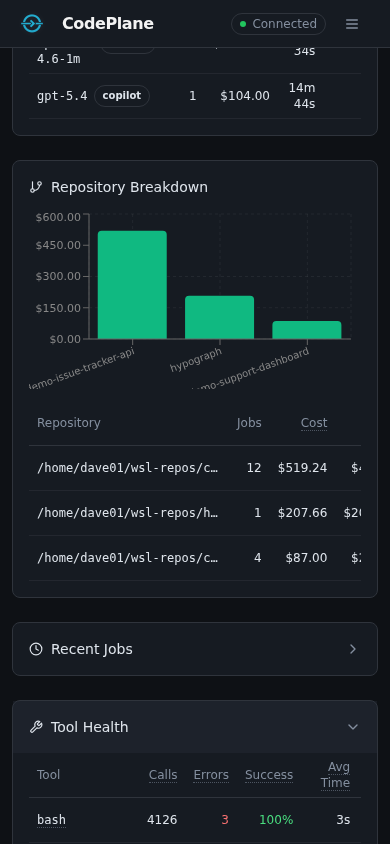390x844 pixels.
Task: Sort by Errors column header
Action: tap(211, 775)
